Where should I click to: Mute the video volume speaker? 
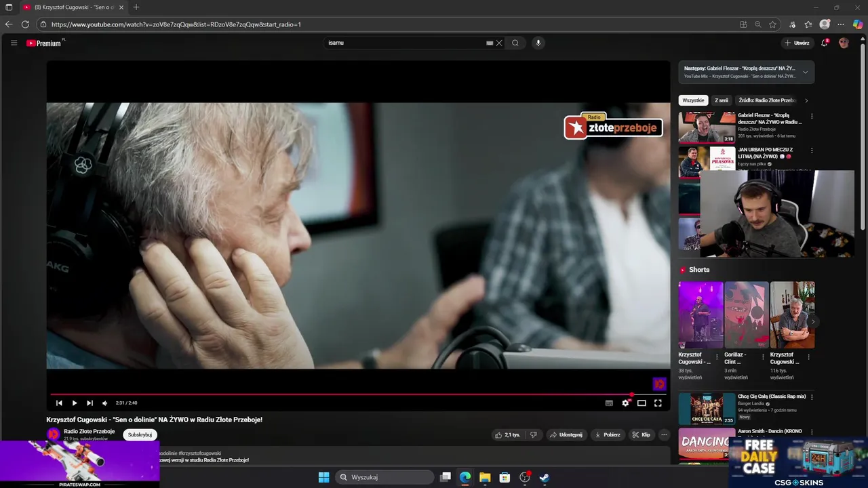[104, 403]
